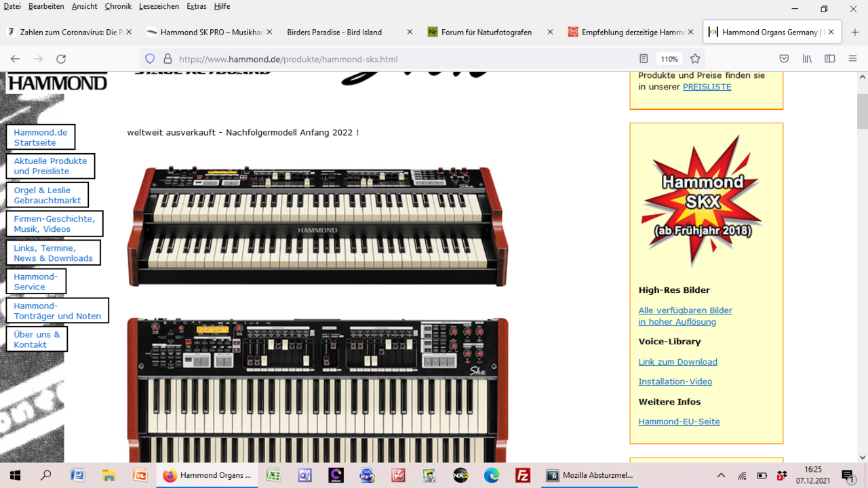Close the Forum für Naturfotografen tab
868x488 pixels.
550,32
